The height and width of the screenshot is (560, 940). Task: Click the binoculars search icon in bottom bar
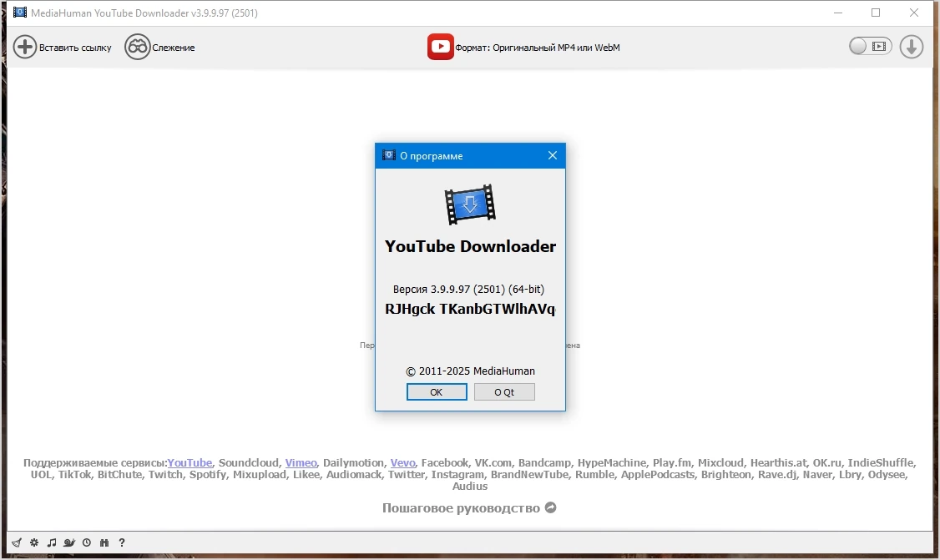(104, 542)
